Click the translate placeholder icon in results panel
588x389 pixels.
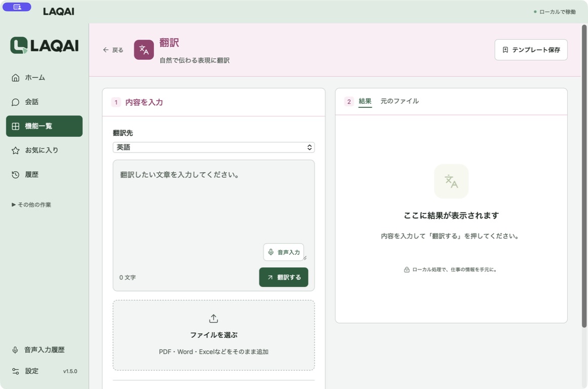[x=451, y=181]
